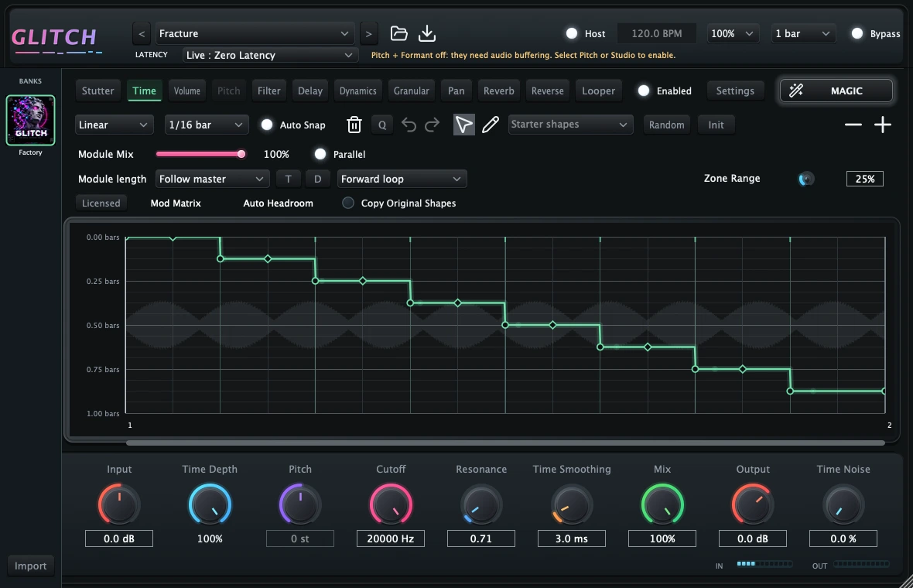The width and height of the screenshot is (913, 588).
Task: Switch to the Volume tab
Action: [187, 91]
